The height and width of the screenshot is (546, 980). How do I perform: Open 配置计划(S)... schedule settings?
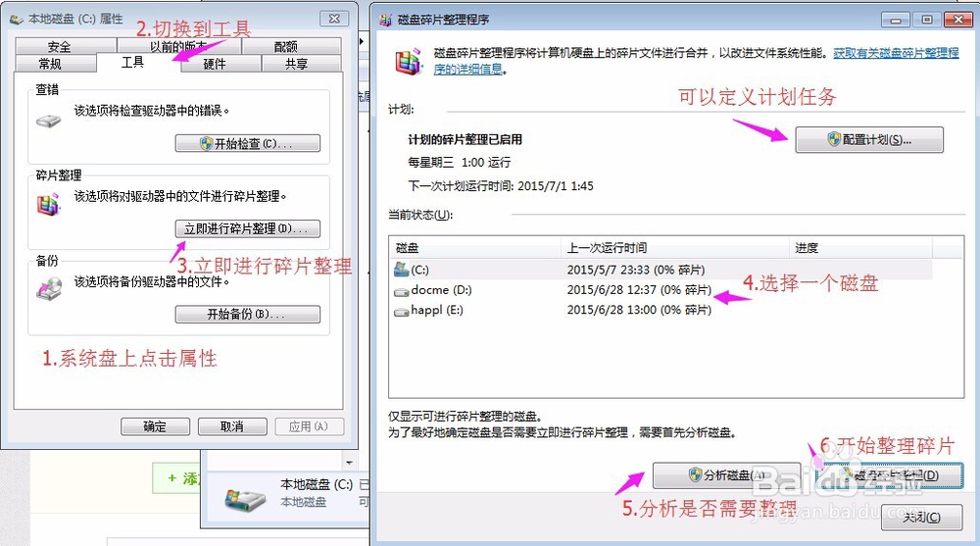coord(868,139)
